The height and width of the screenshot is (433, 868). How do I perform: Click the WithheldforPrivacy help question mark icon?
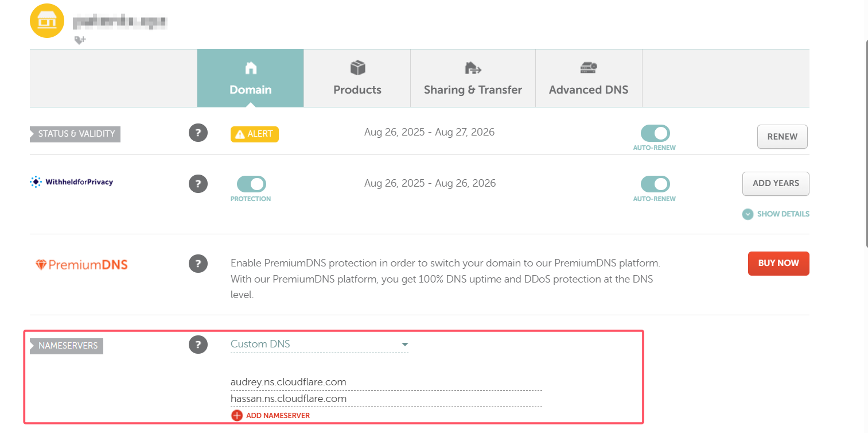[x=198, y=184]
